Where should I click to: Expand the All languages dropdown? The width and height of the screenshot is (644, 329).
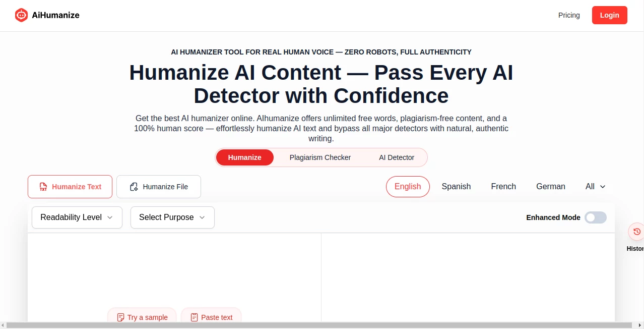click(595, 186)
